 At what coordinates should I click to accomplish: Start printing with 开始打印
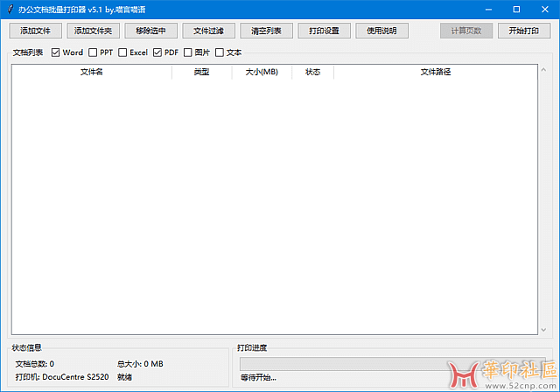524,31
